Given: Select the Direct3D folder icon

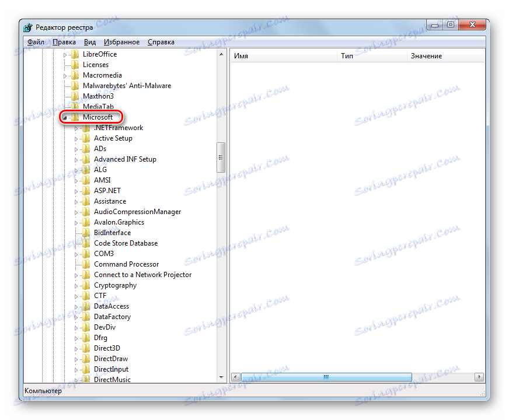Looking at the screenshot, I should (86, 348).
